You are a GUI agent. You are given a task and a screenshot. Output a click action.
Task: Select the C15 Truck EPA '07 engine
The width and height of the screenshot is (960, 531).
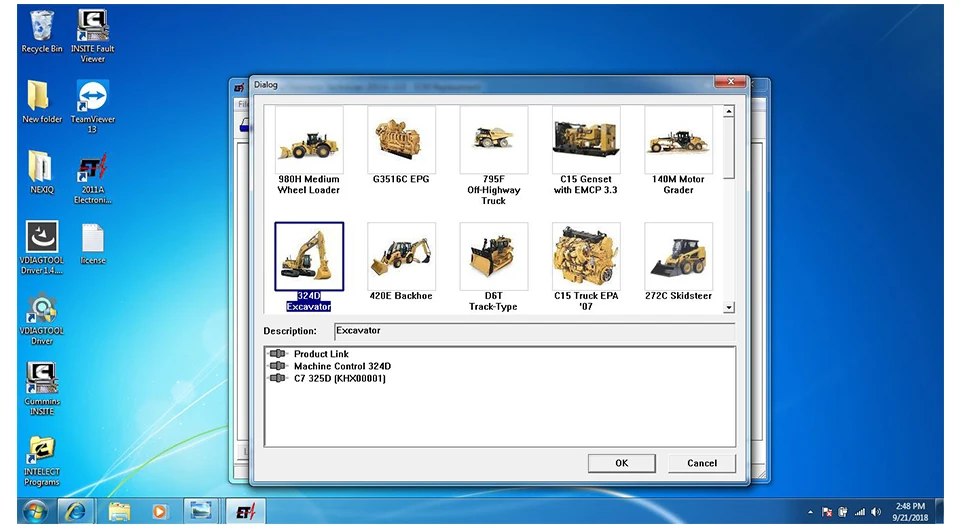[587, 256]
